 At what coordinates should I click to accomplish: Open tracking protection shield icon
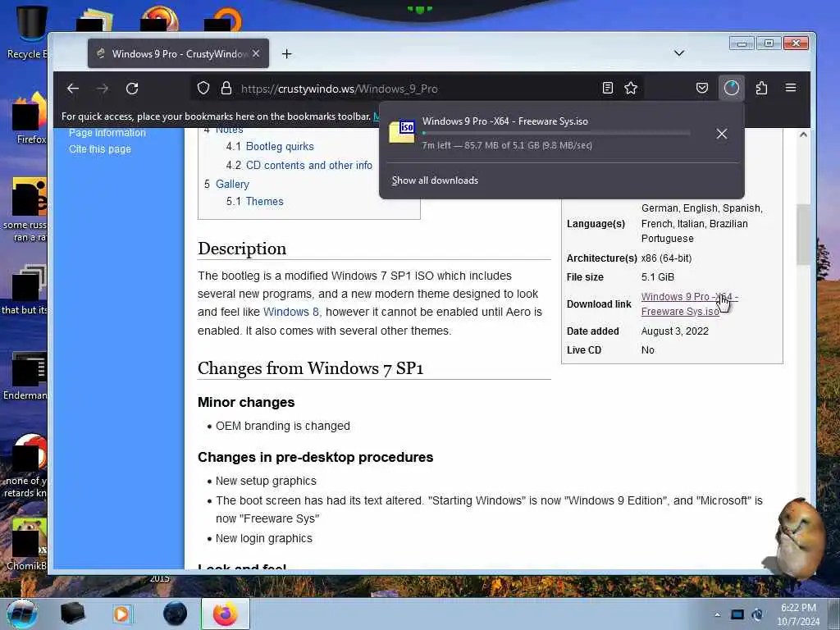(203, 88)
